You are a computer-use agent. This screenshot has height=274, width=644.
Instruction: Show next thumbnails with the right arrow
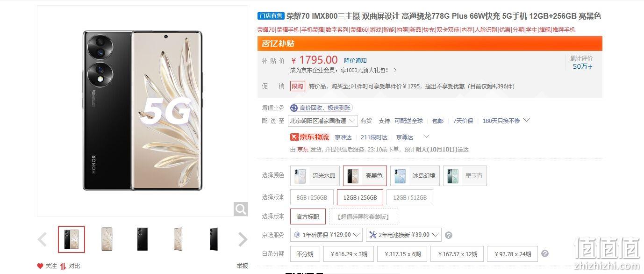[x=243, y=239]
